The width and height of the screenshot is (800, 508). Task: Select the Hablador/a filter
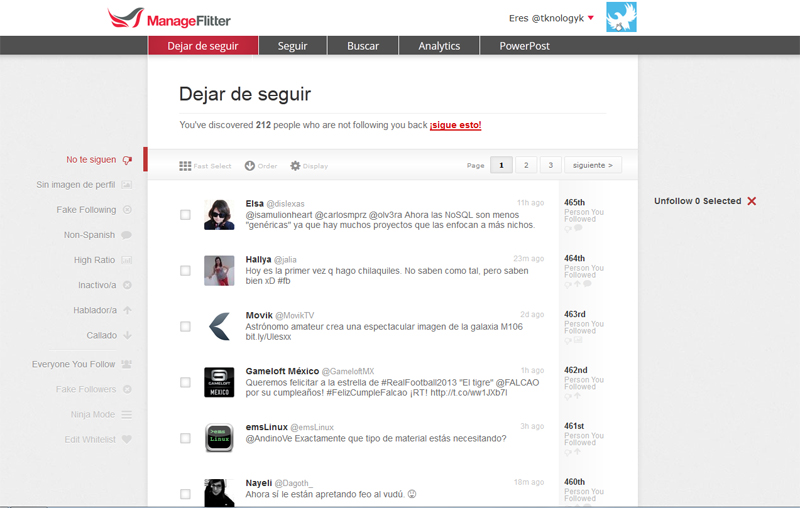pos(95,310)
